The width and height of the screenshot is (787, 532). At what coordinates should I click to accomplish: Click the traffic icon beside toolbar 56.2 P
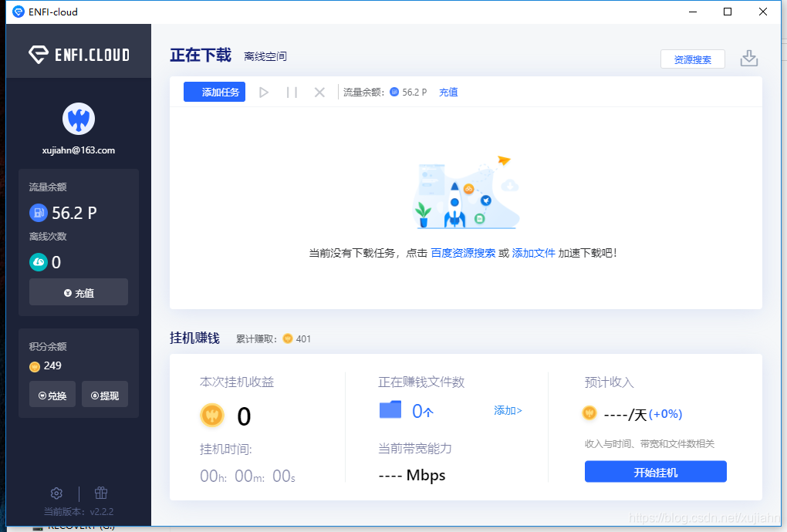394,92
